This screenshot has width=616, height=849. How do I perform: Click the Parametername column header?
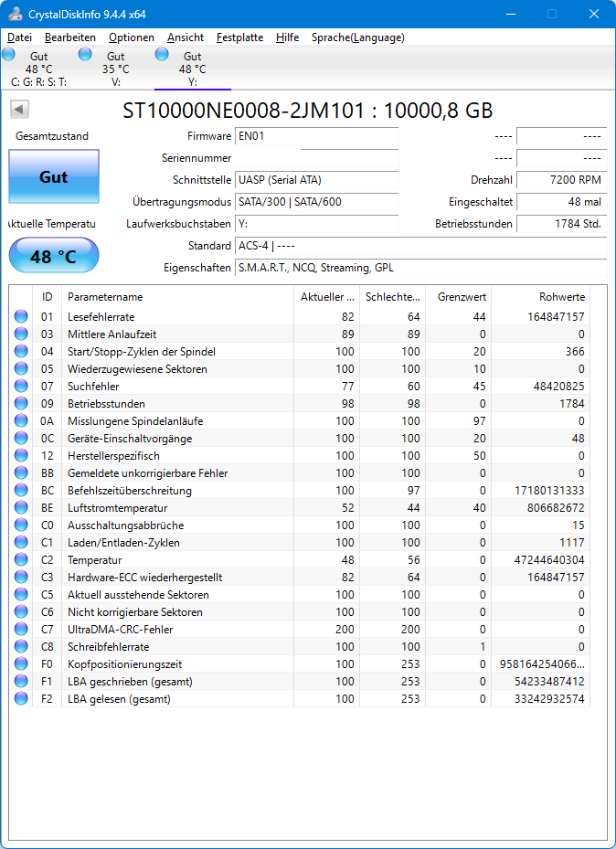tap(177, 297)
